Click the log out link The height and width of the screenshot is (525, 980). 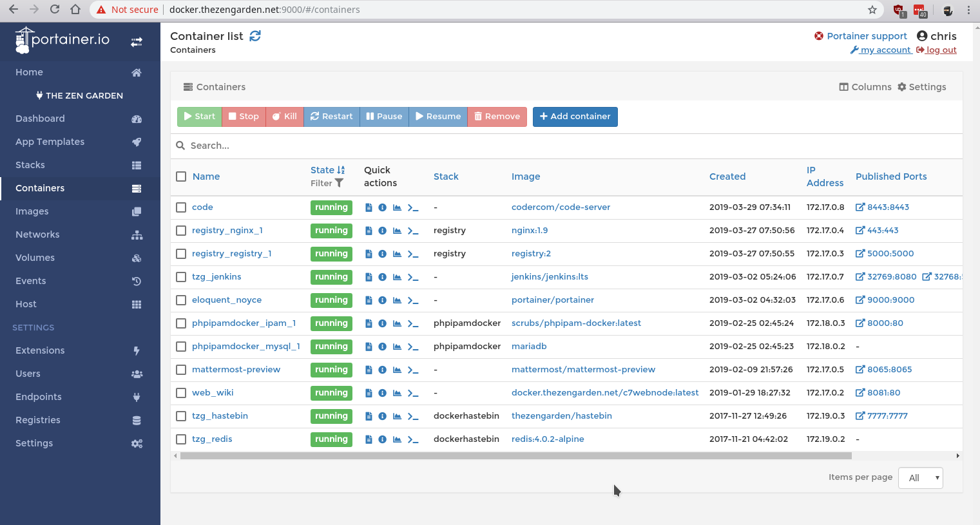(936, 50)
